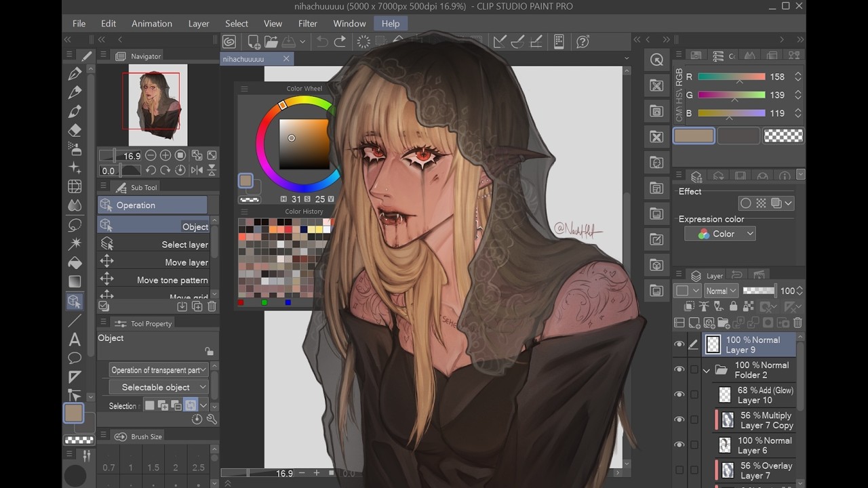Open the blend mode Normal dropdown
Image resolution: width=868 pixels, height=488 pixels.
click(x=721, y=291)
